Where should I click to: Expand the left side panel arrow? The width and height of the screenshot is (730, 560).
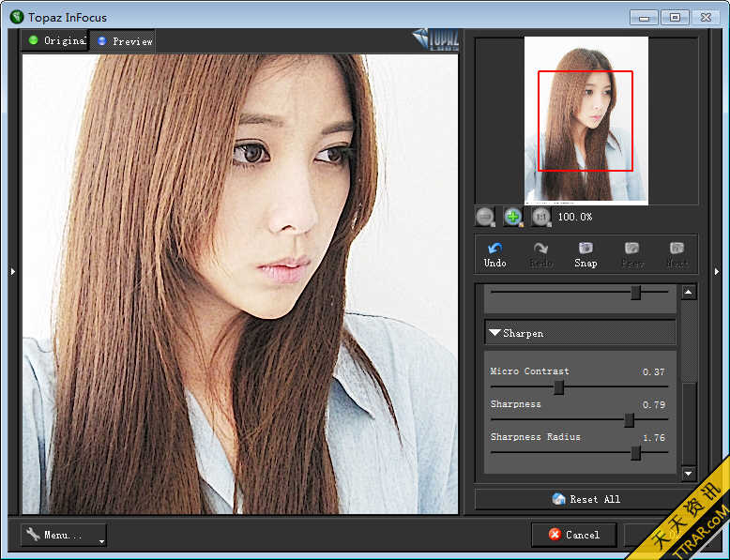pos(13,272)
